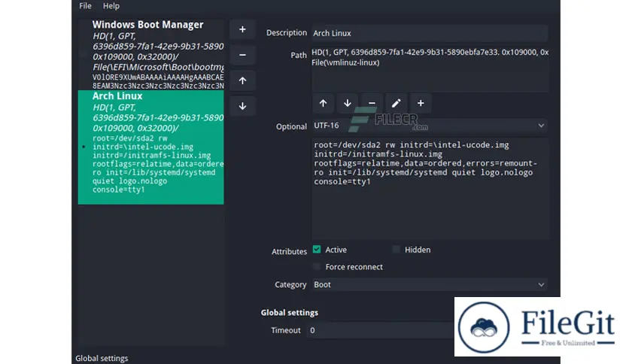Enable the Force reconnect checkbox
Viewport: 629px width, 364px height.
click(317, 266)
